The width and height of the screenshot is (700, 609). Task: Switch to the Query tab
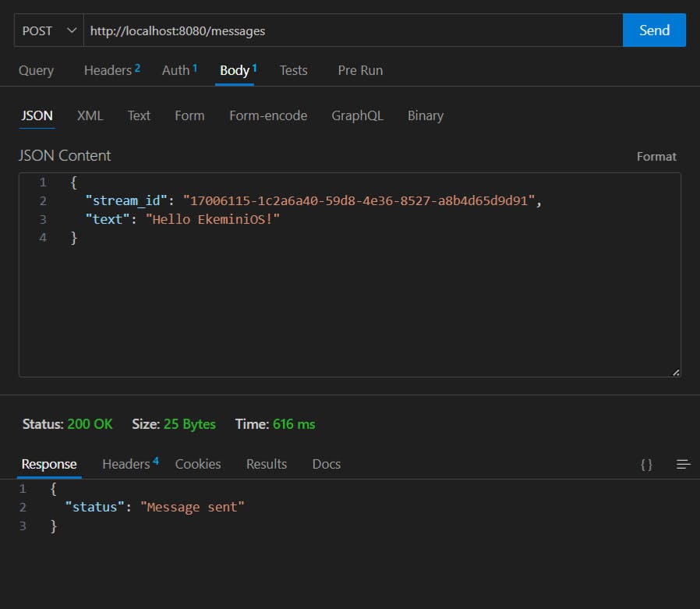pos(37,70)
